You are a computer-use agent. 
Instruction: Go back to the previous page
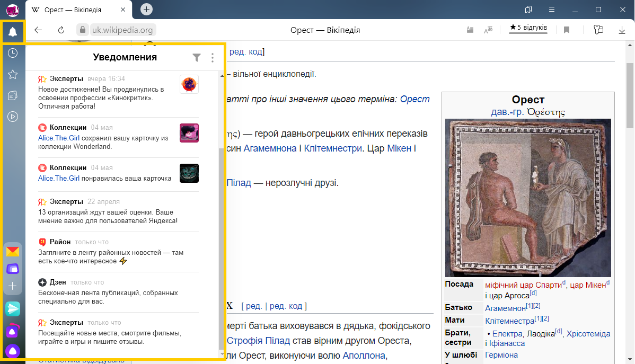pyautogui.click(x=38, y=30)
